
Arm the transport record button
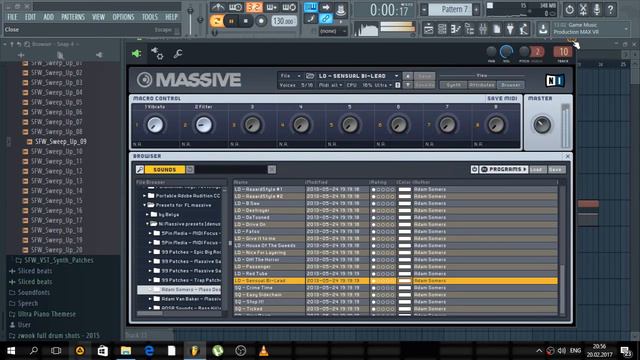[x=261, y=21]
